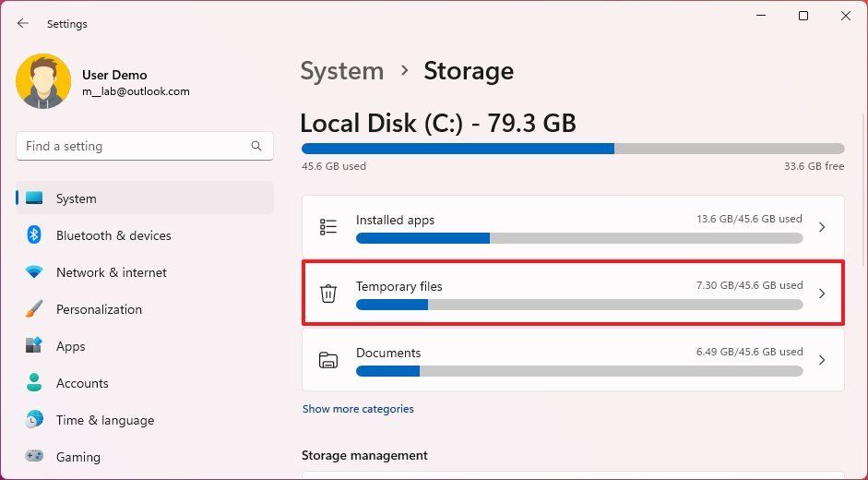Maximize the Settings window

[803, 16]
